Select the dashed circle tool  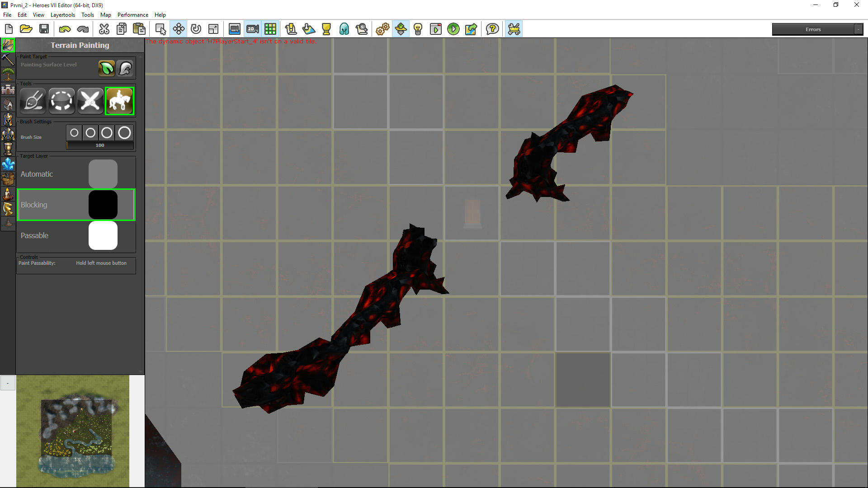61,100
